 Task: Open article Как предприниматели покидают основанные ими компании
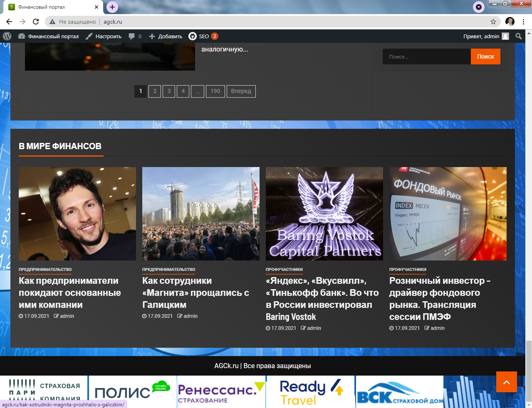[70, 292]
